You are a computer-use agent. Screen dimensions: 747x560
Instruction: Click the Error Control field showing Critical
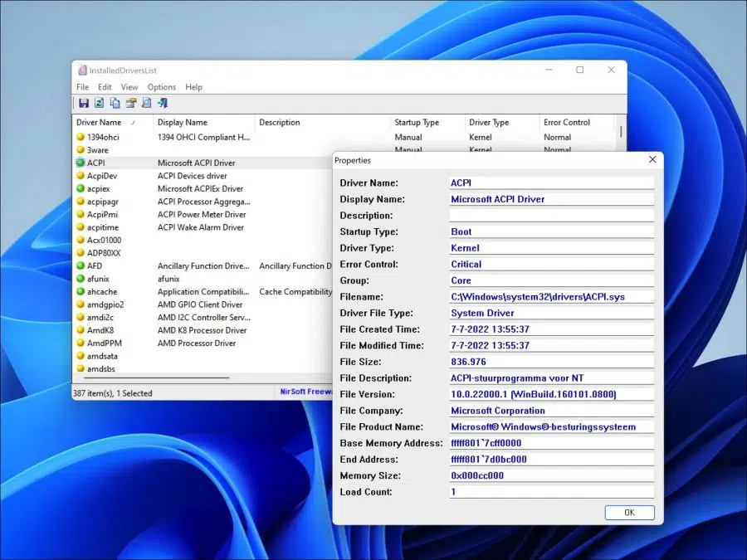coord(552,264)
